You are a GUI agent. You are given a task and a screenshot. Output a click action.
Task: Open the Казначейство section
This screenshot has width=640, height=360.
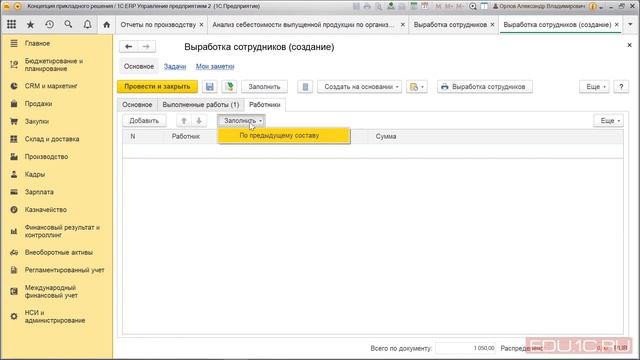46,209
